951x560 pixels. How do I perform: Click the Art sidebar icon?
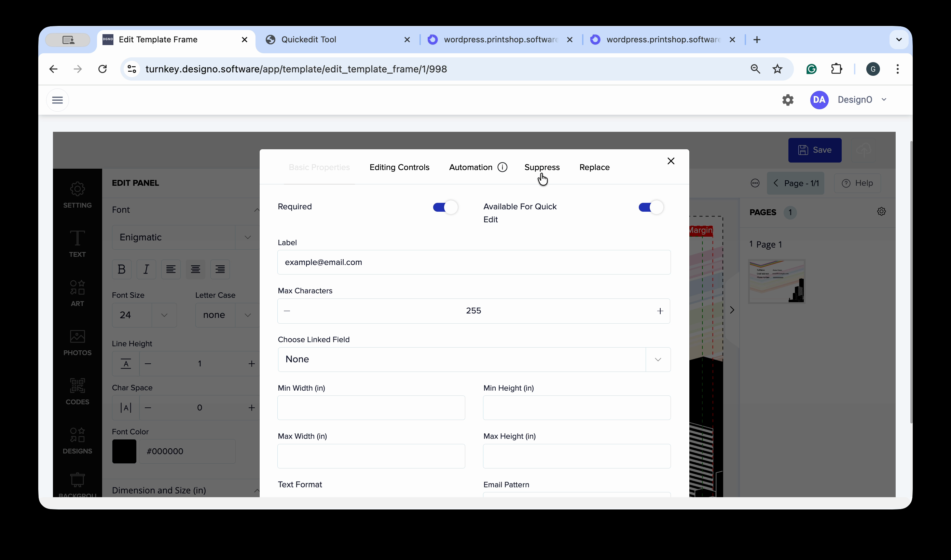coord(77,293)
